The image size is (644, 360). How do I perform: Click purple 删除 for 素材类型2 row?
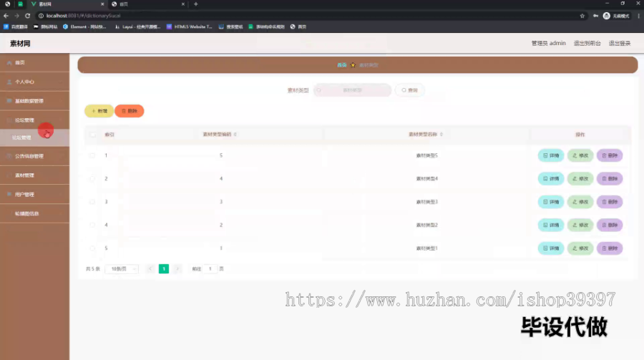click(x=610, y=225)
